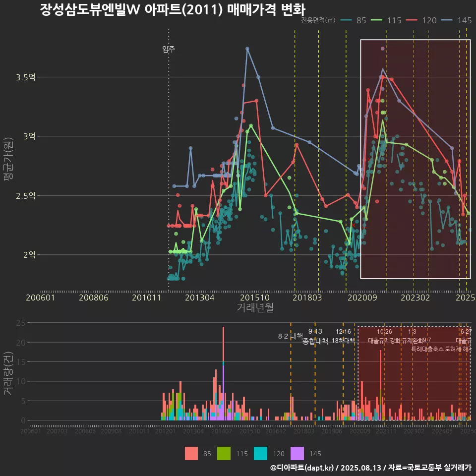This screenshot has width=476, height=476.
Task: Click the blue 145 line marker in top legend
Action: pyautogui.click(x=447, y=20)
